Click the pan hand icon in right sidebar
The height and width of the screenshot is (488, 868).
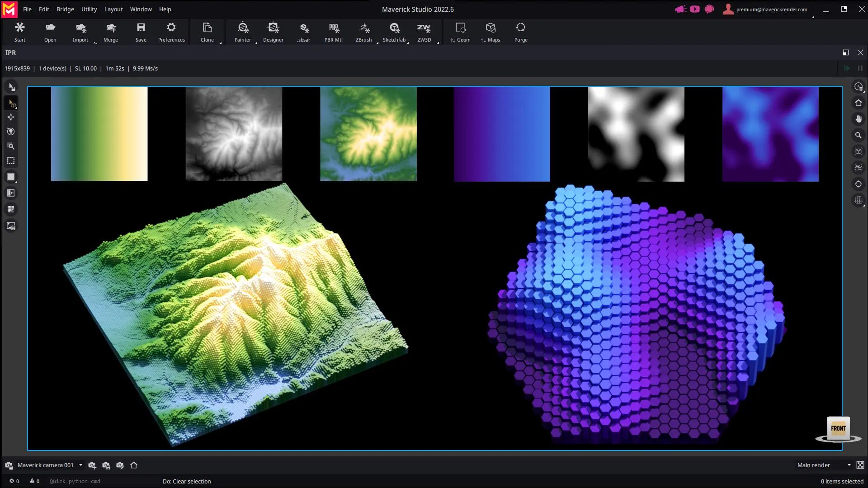pos(859,119)
